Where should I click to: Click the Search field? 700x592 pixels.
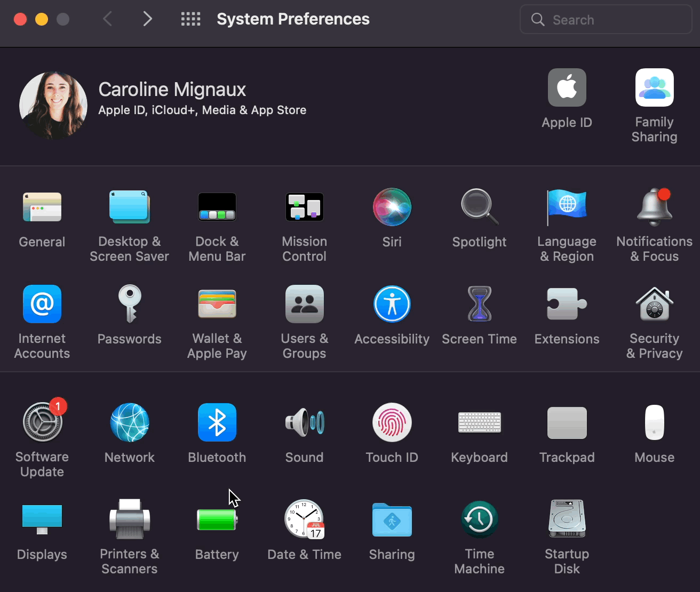606,20
